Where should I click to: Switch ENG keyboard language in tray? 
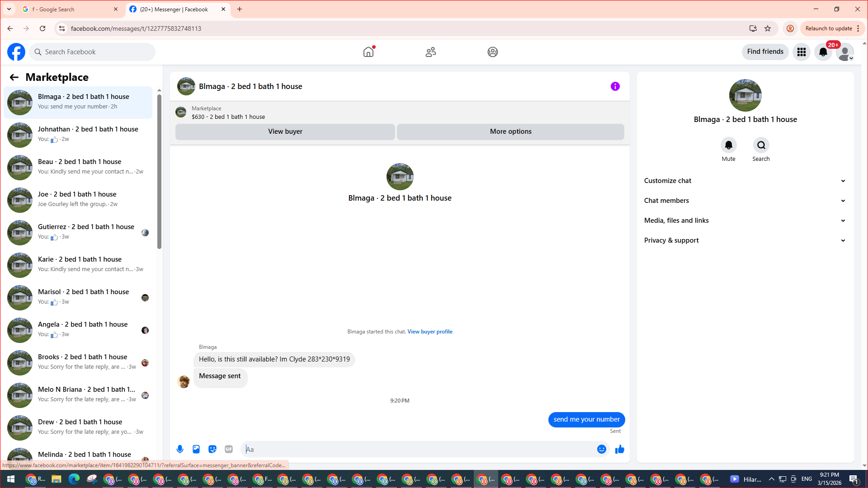pos(807,479)
